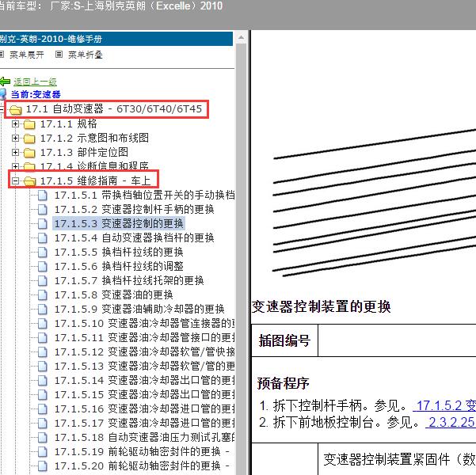Open 17.1.5.8 变速器油的更换
The width and height of the screenshot is (476, 475).
(x=113, y=295)
